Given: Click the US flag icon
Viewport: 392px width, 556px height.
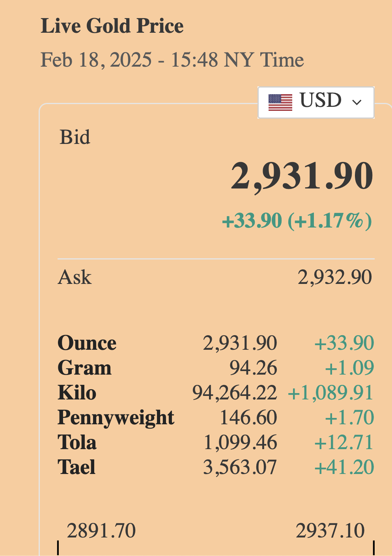Looking at the screenshot, I should [280, 103].
